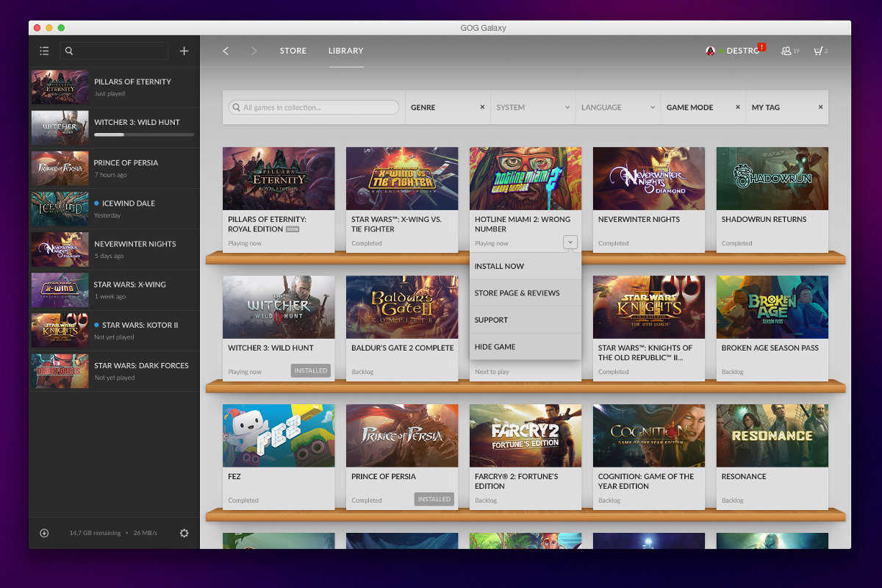Click the downloads icon at bottom left
The height and width of the screenshot is (588, 882).
tap(44, 533)
